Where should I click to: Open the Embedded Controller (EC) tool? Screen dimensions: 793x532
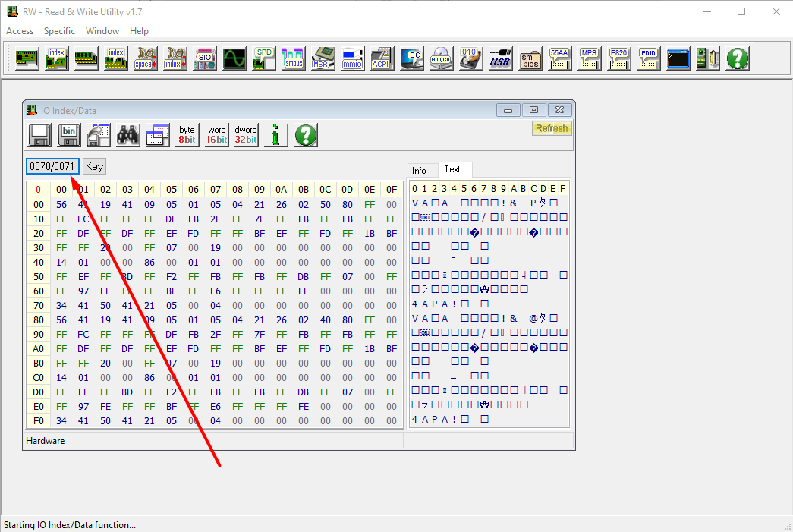(x=411, y=58)
